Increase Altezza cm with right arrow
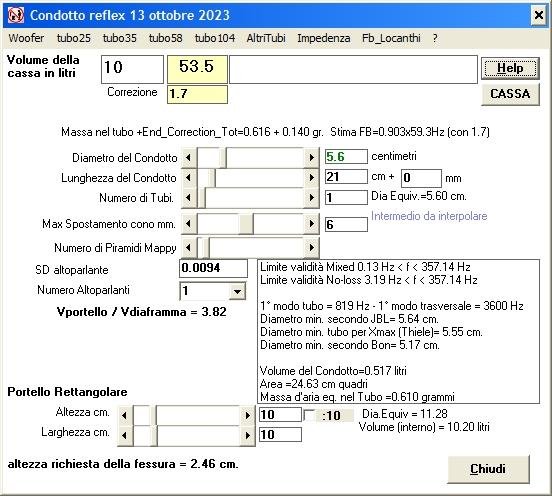 click(247, 415)
